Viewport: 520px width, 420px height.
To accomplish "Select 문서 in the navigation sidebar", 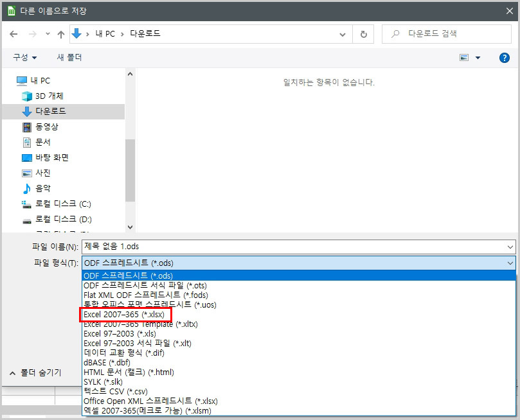I will (41, 141).
